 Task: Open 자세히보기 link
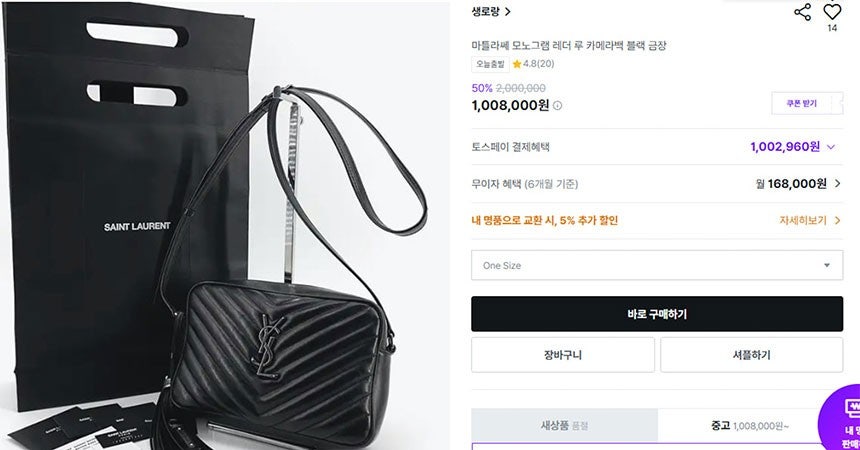tap(803, 221)
